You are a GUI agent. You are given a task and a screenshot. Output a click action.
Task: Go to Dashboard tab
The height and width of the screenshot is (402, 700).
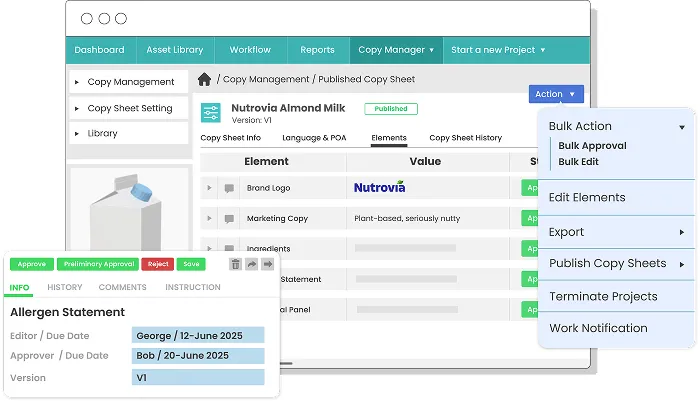(100, 50)
